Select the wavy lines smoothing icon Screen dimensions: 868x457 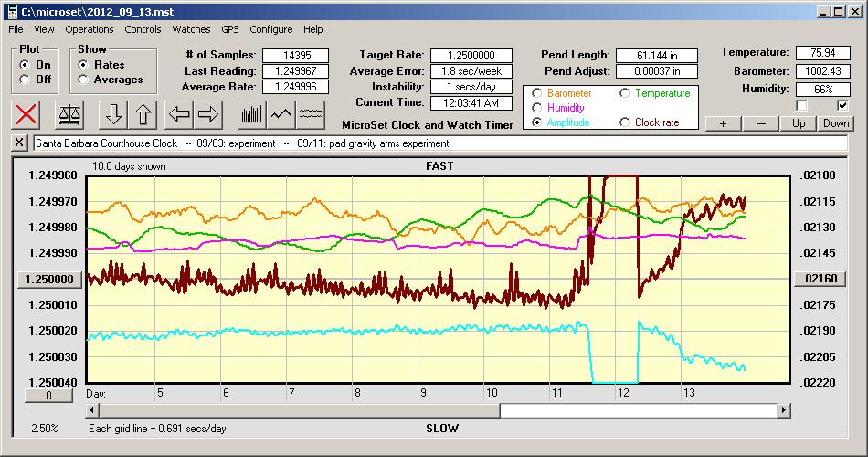click(310, 114)
